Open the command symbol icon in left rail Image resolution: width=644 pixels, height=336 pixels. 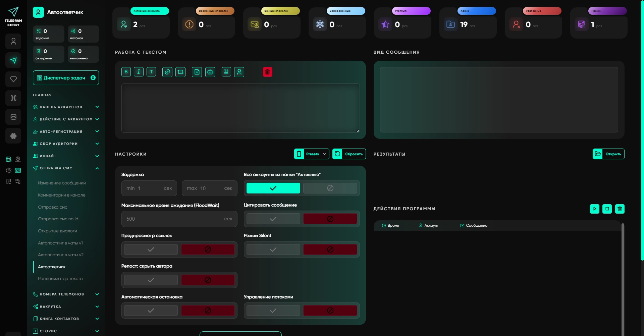coord(13,98)
